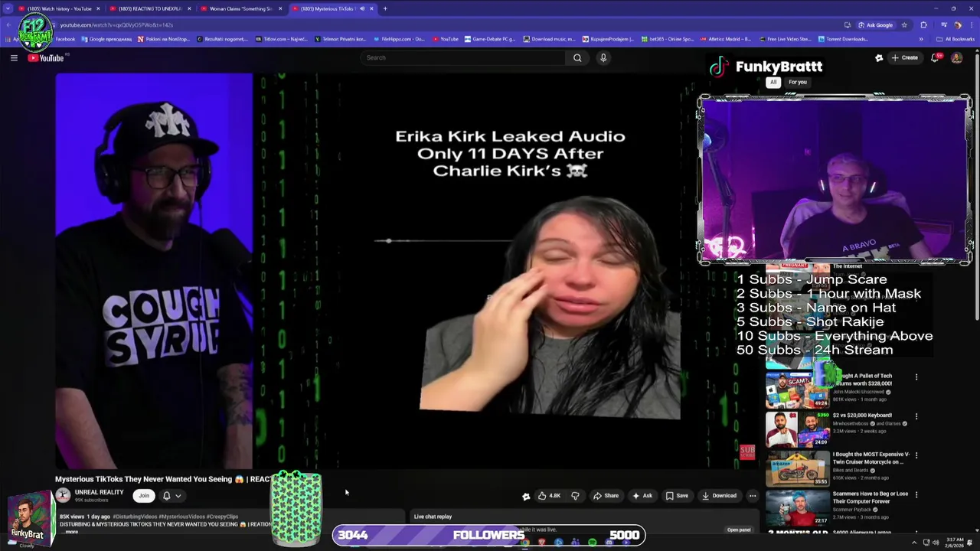The height and width of the screenshot is (551, 980).
Task: Click the search magnifier button
Action: point(577,57)
